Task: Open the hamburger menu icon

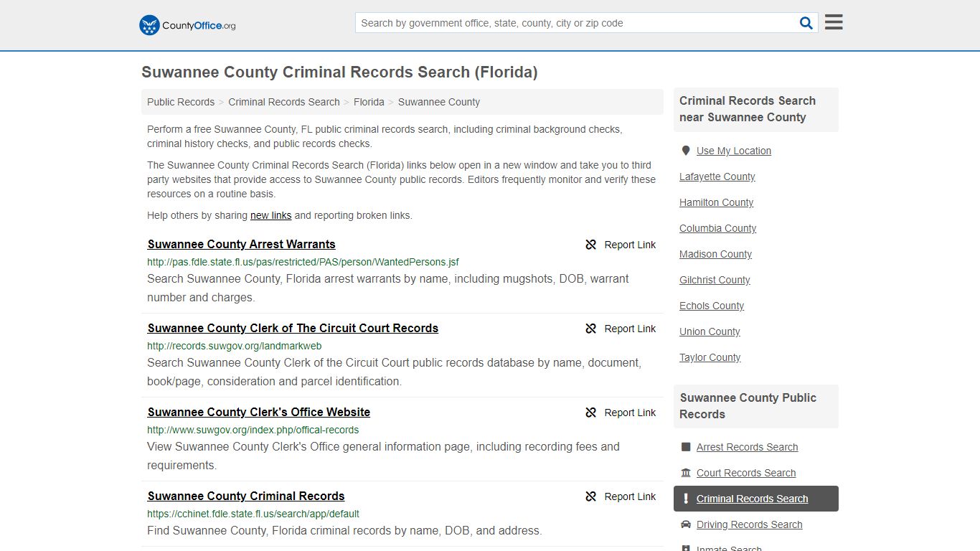Action: 834,22
